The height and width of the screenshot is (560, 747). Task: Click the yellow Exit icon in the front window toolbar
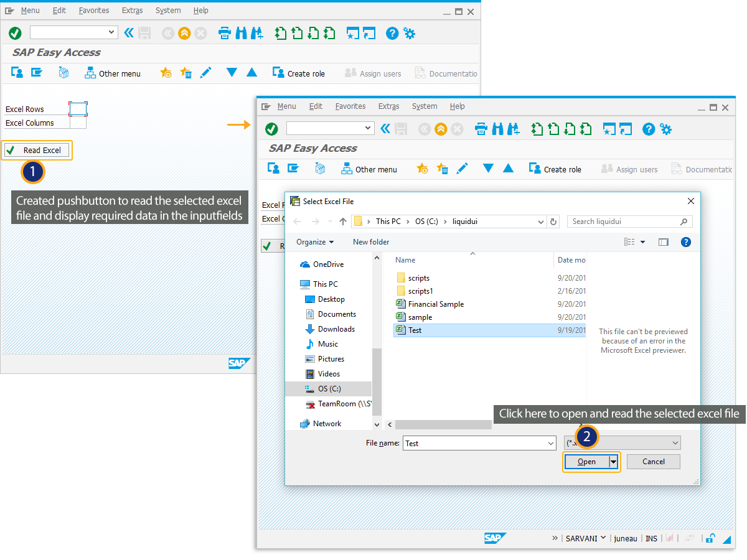pyautogui.click(x=441, y=129)
